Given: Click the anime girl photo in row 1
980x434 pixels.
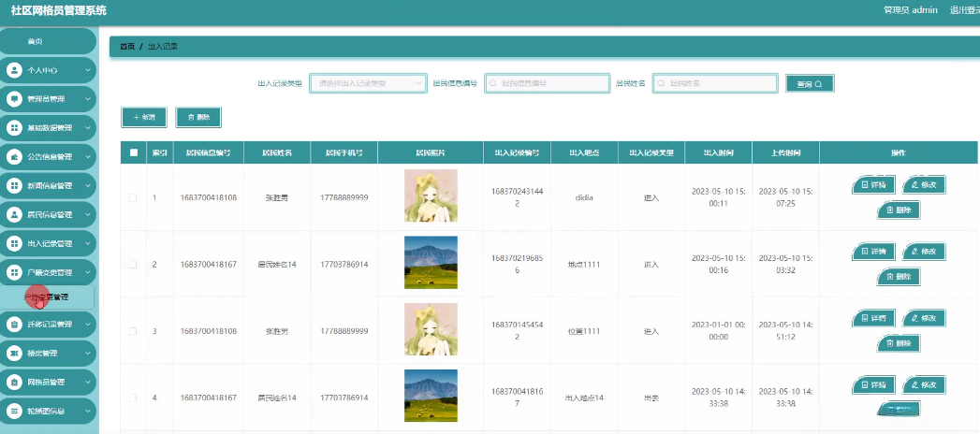Looking at the screenshot, I should point(431,195).
